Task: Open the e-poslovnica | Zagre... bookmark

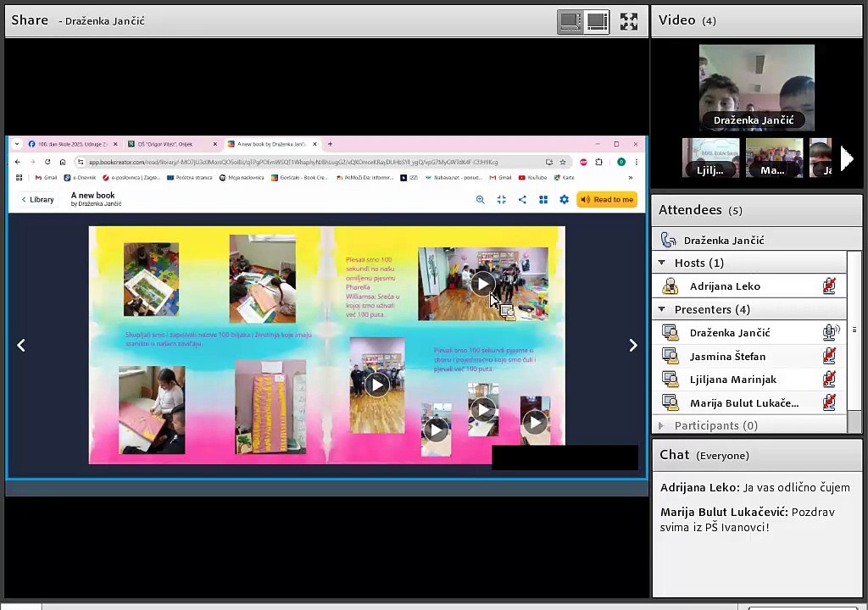Action: click(x=131, y=178)
